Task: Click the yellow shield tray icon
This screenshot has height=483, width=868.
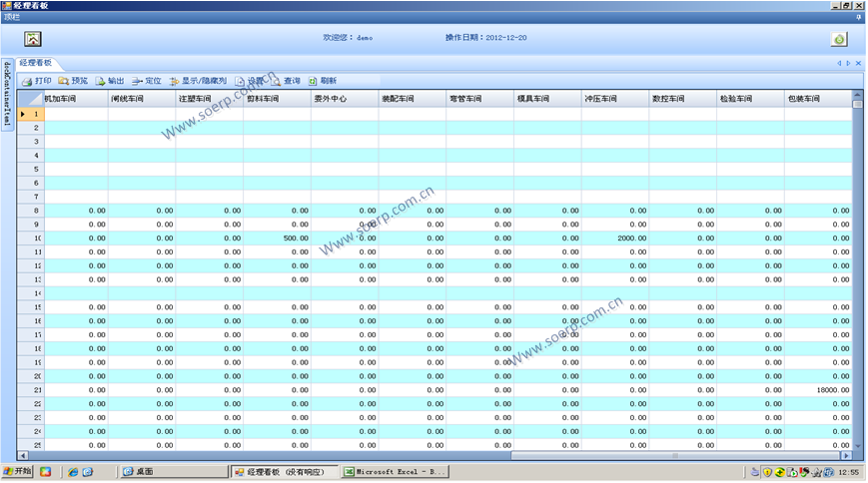Action: point(767,472)
